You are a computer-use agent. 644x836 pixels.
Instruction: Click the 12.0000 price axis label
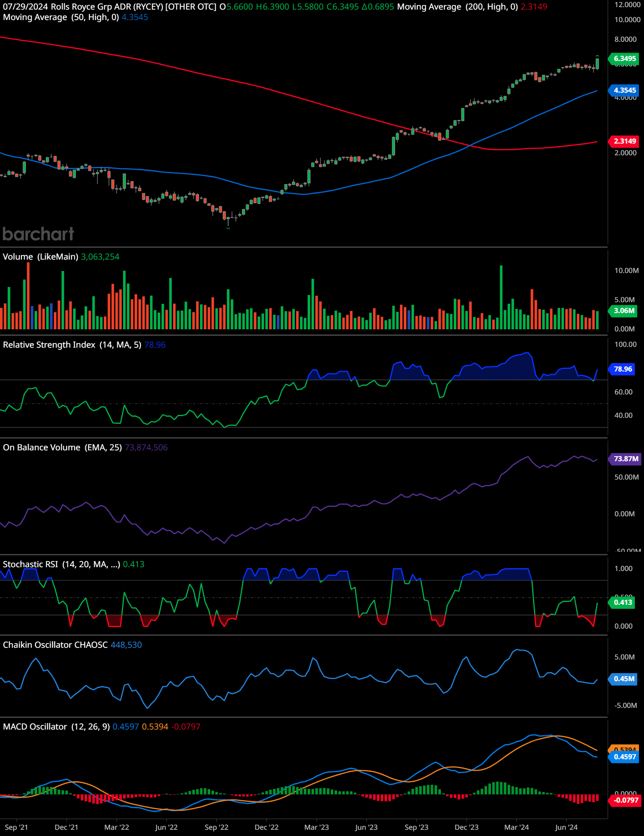[627, 5]
